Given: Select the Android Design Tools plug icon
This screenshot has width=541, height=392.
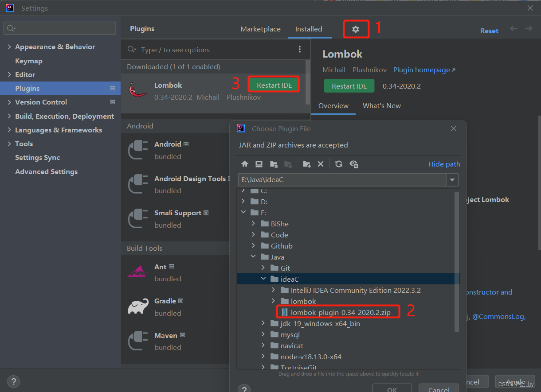Looking at the screenshot, I should click(x=137, y=184).
